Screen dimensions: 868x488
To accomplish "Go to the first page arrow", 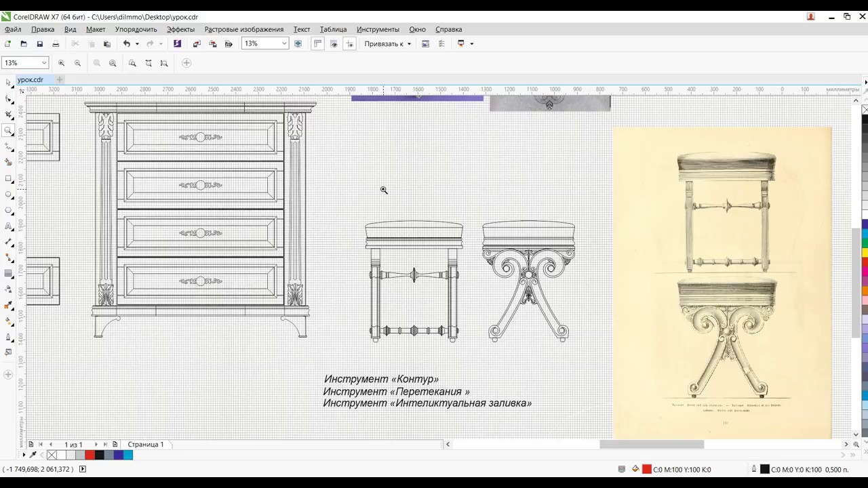I will (40, 445).
